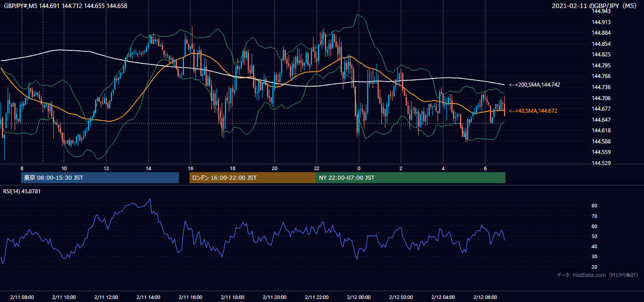Image resolution: width=644 pixels, height=302 pixels.
Task: Click the 40 SMA 144.672 label
Action: click(x=533, y=111)
